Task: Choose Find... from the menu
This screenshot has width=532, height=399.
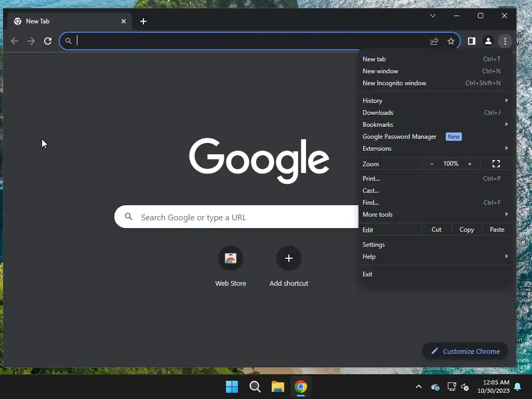Action: tap(435, 203)
